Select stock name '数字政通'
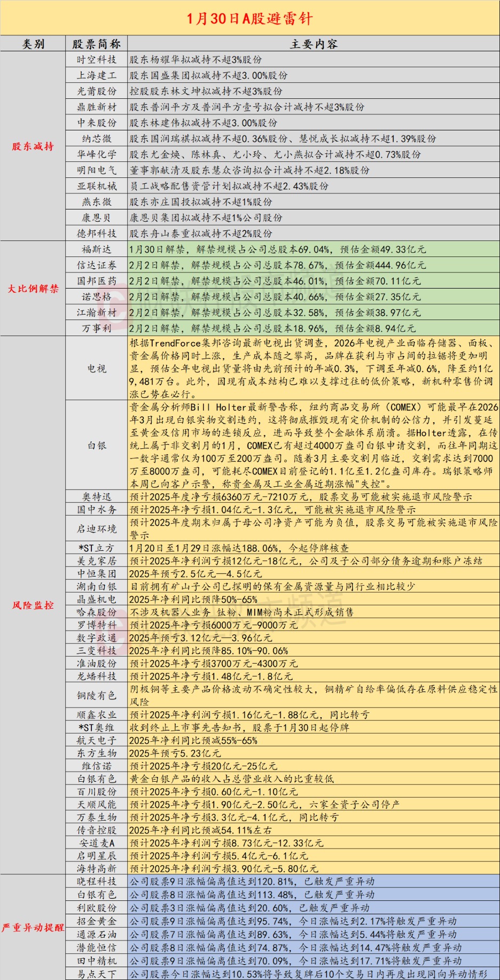Image resolution: width=500 pixels, height=980 pixels. pos(97,637)
